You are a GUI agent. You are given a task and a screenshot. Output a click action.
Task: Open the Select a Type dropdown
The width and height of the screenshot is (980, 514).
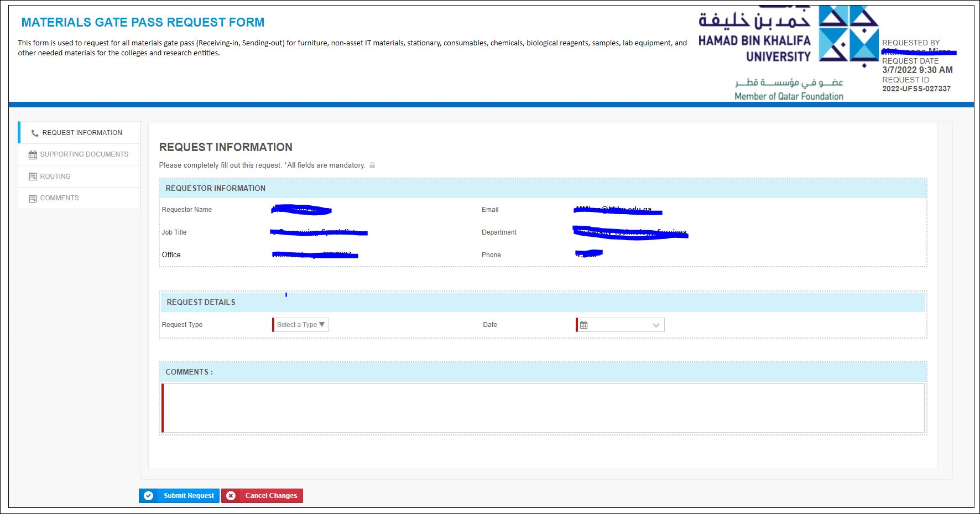tap(301, 325)
